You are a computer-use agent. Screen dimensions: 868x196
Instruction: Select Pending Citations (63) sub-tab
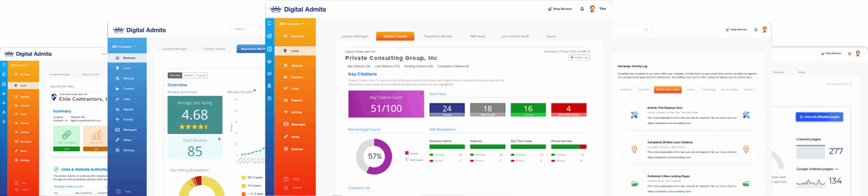point(419,66)
